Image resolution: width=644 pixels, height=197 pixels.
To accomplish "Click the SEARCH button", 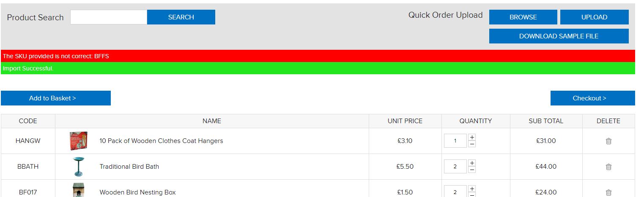I will coord(181,17).
